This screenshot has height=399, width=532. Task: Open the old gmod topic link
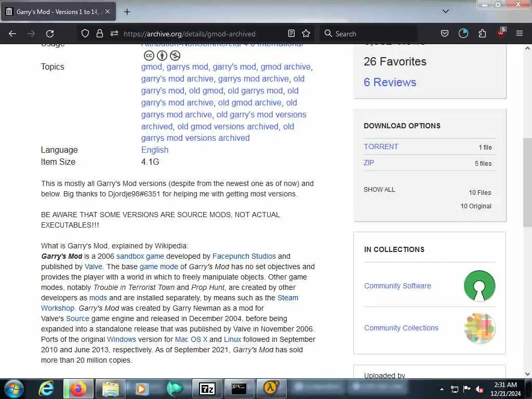(206, 90)
